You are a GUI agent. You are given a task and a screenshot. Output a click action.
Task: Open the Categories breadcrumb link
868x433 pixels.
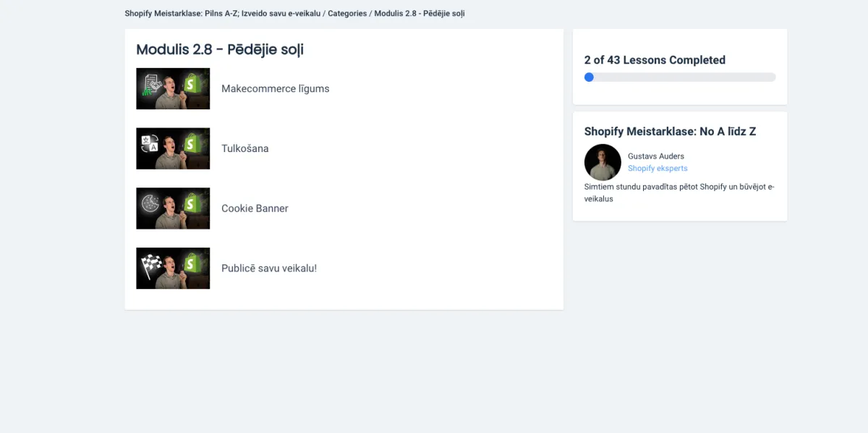click(x=347, y=14)
